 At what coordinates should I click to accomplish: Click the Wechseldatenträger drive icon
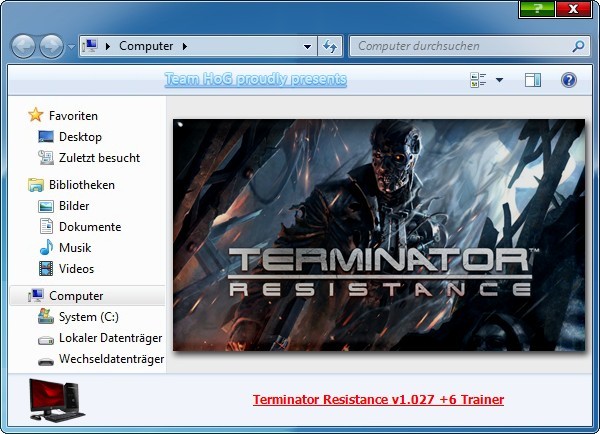[x=46, y=361]
